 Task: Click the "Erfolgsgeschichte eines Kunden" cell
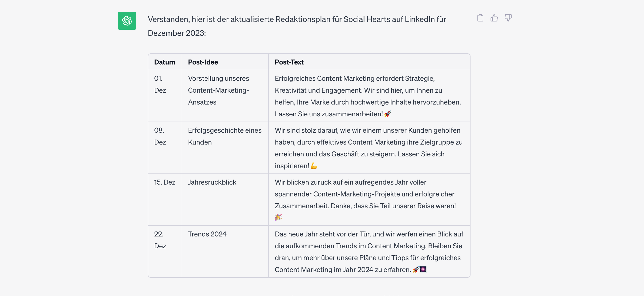[x=224, y=136]
